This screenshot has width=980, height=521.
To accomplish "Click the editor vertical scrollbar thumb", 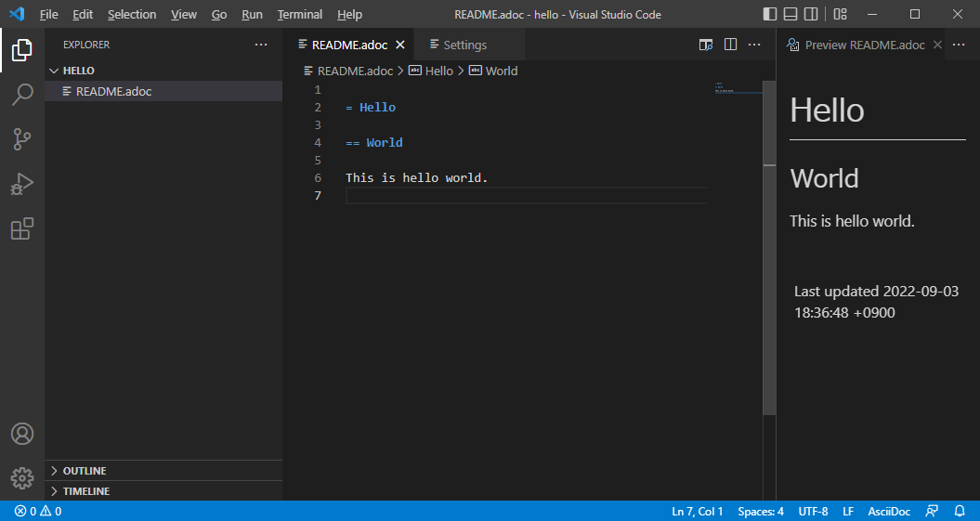I will coord(769,248).
